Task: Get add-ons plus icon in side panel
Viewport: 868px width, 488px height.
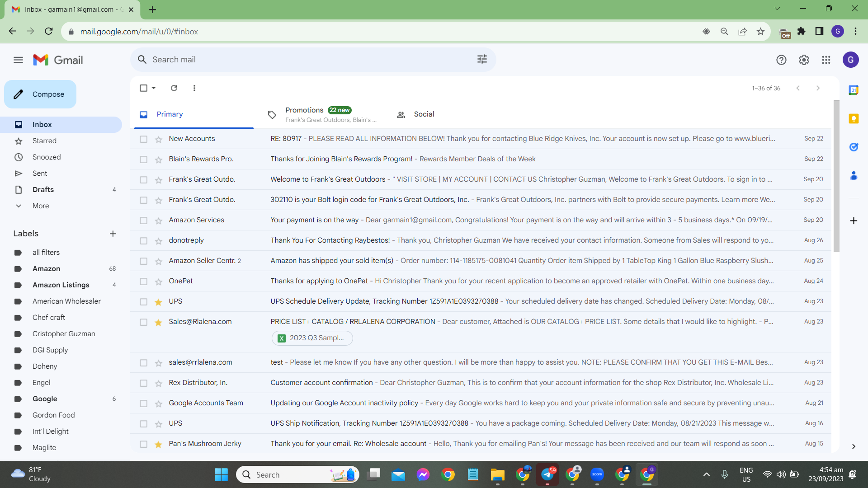Action: (x=854, y=221)
